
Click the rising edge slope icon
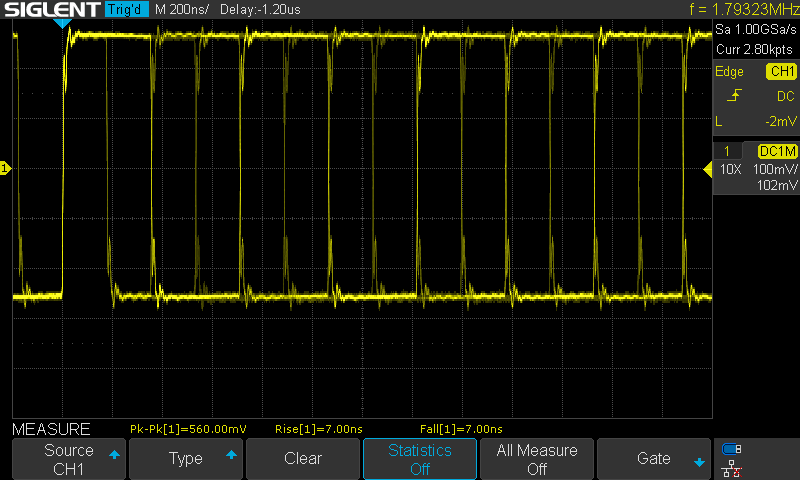(735, 96)
